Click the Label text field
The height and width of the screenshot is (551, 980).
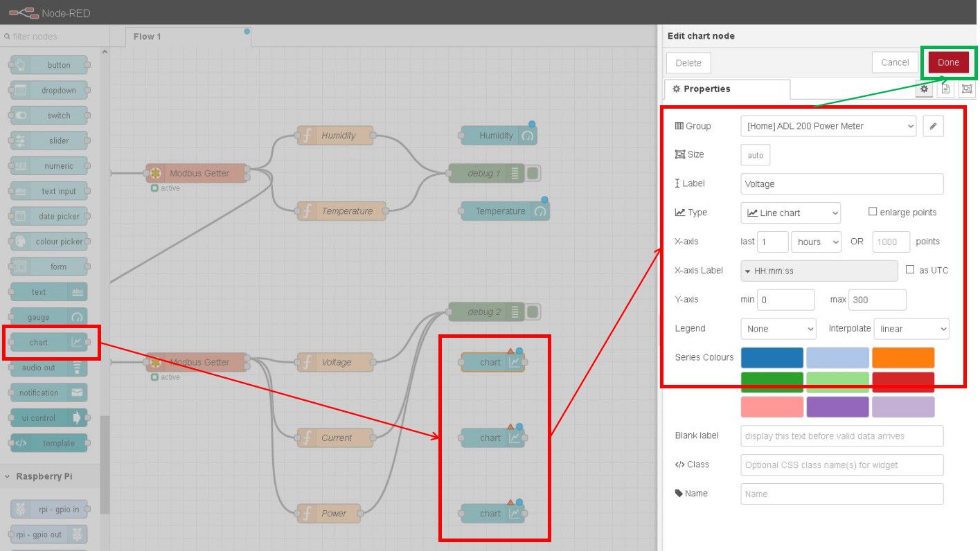pos(841,184)
